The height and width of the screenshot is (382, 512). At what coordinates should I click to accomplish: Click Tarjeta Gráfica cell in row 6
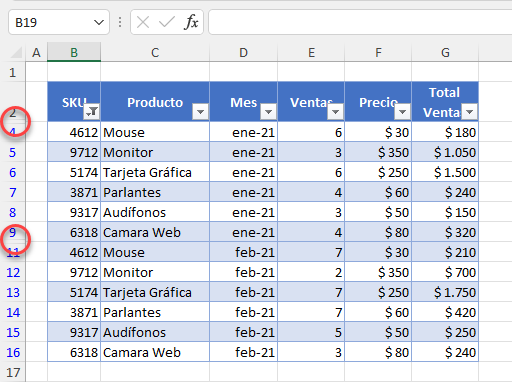click(155, 172)
